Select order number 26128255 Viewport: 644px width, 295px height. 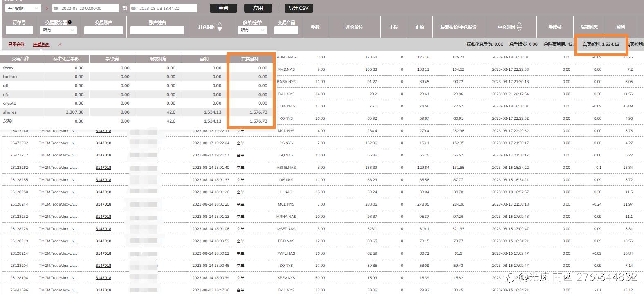19,180
